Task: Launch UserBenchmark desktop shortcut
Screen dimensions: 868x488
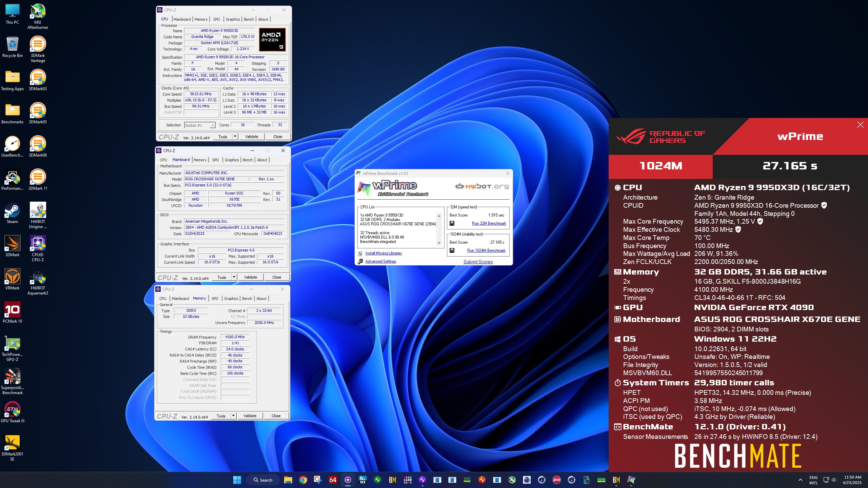Action: (x=12, y=146)
